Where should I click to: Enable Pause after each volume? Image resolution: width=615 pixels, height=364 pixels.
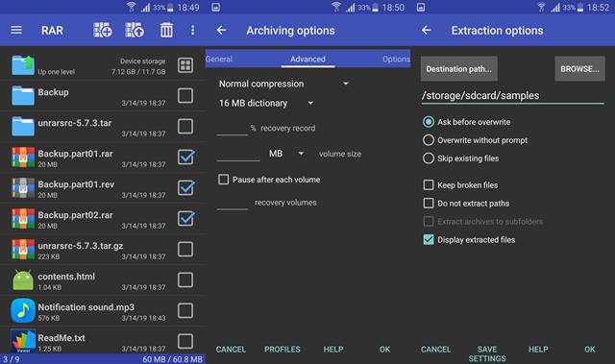point(224,180)
